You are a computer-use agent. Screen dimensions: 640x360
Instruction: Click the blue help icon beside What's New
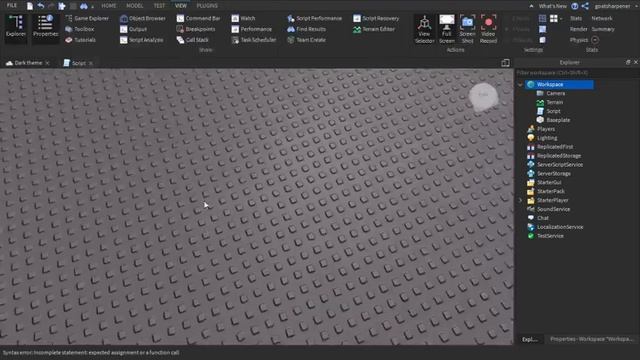tap(575, 6)
